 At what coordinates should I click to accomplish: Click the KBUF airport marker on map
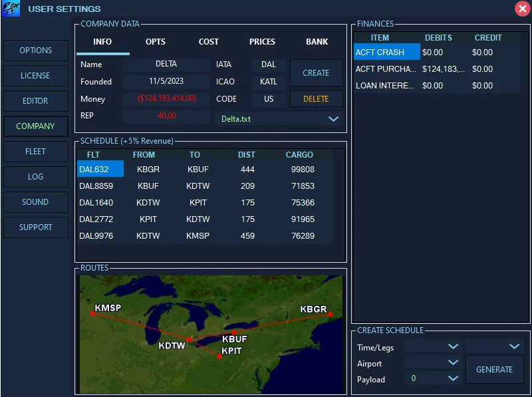(x=234, y=332)
